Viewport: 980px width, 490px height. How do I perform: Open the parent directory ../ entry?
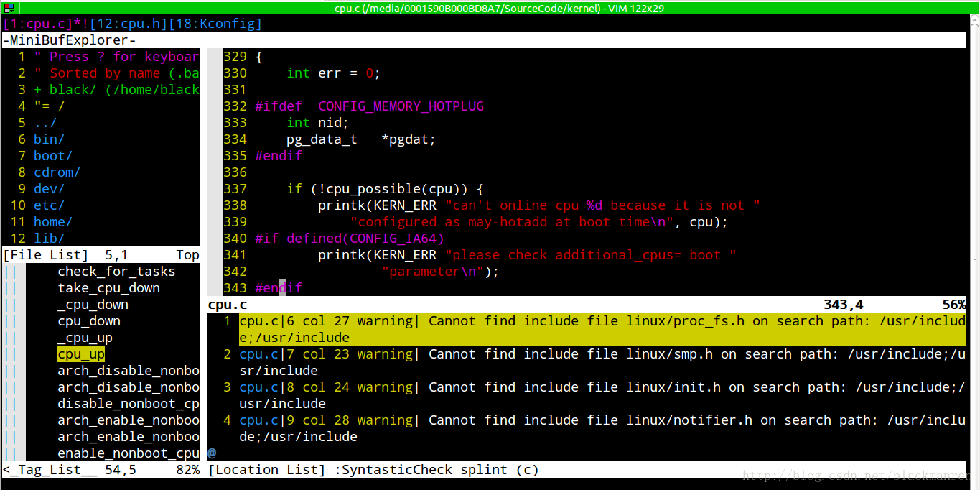point(45,123)
